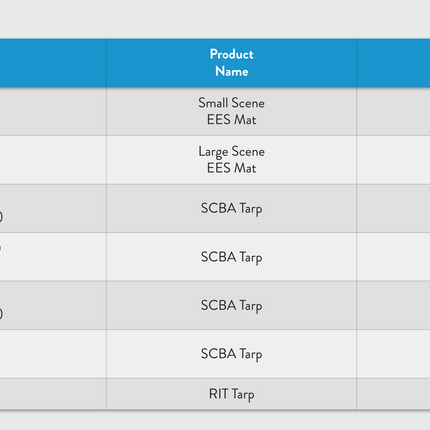Click cell right of Large Scene EES Mat

(393, 160)
